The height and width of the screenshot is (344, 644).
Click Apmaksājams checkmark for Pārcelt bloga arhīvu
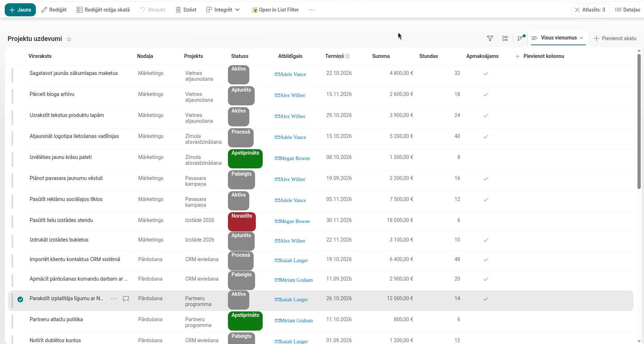486,95
